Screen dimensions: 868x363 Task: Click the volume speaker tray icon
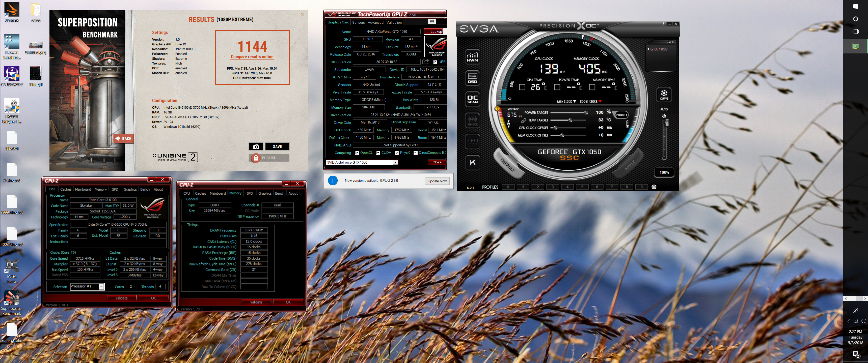tap(863, 321)
